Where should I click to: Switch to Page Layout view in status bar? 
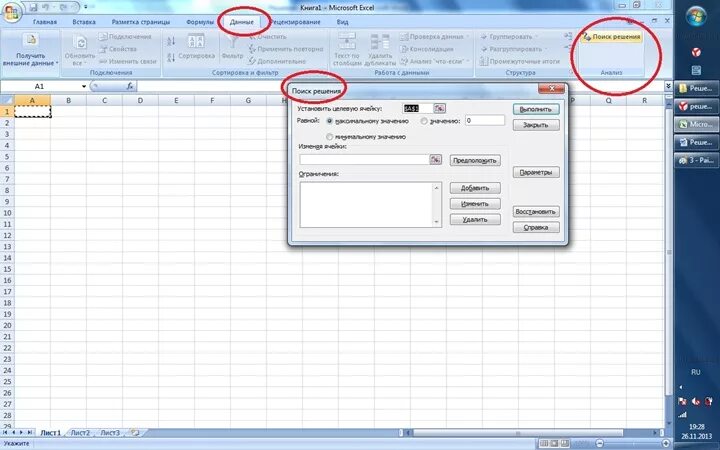tap(554, 444)
